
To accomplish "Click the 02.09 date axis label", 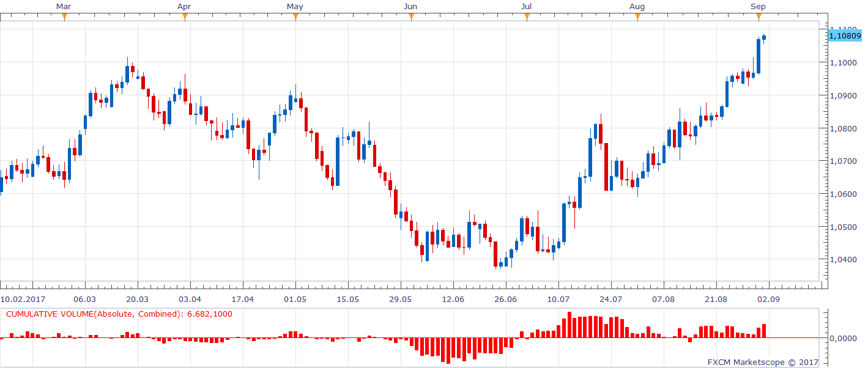I will (x=769, y=300).
